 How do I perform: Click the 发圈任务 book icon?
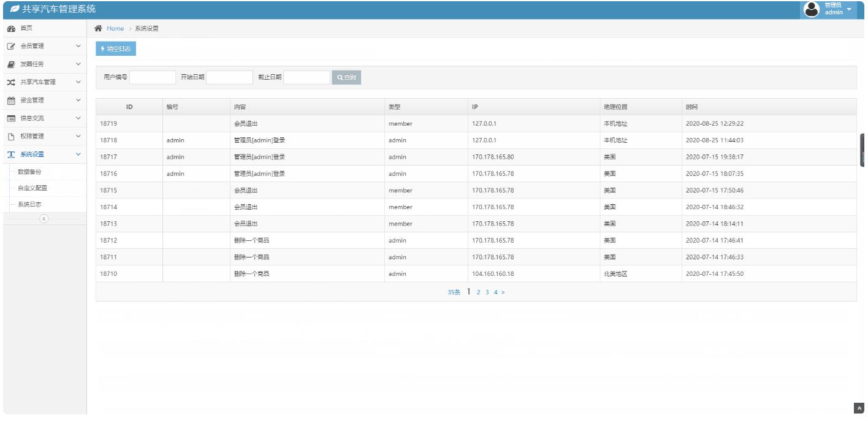tap(12, 64)
